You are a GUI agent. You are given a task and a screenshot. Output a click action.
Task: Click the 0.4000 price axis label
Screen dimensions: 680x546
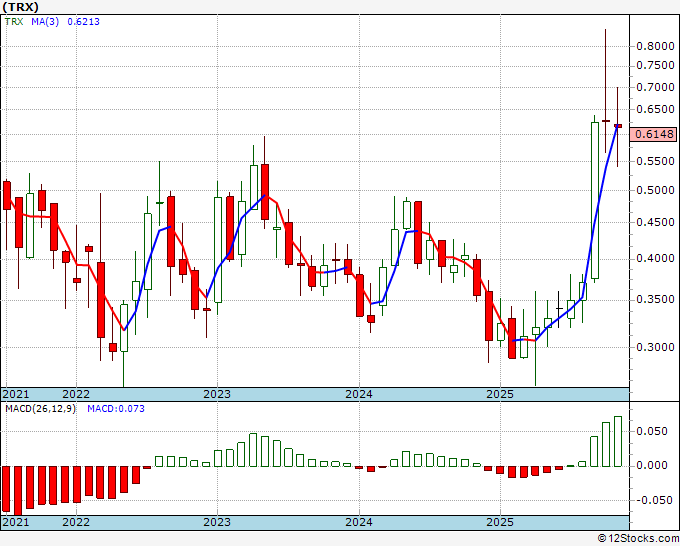coord(655,258)
